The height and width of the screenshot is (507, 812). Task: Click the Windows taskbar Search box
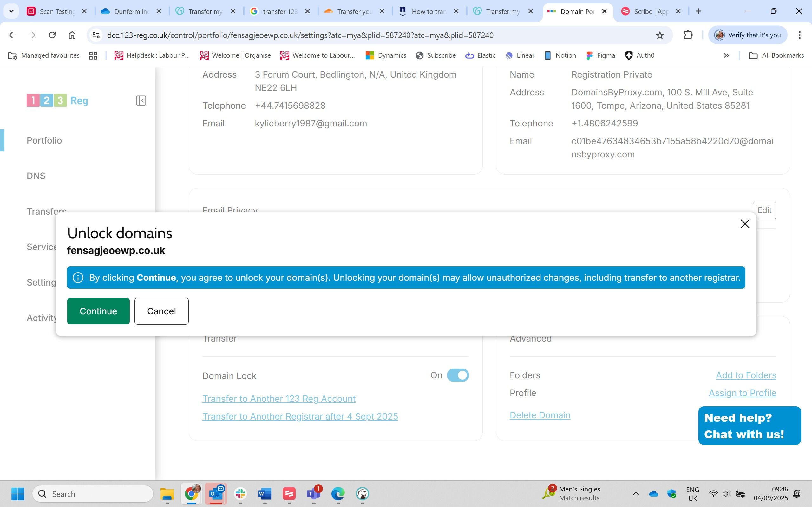pyautogui.click(x=93, y=494)
